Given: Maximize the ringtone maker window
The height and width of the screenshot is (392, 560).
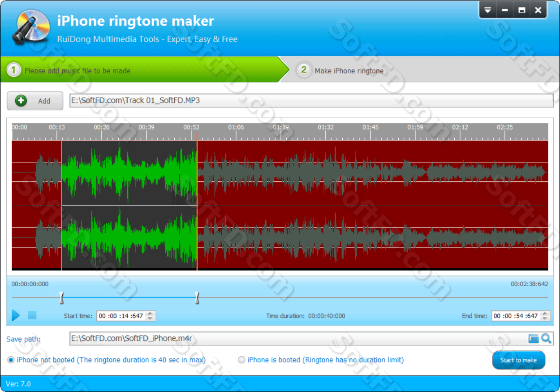Looking at the screenshot, I should coord(522,10).
